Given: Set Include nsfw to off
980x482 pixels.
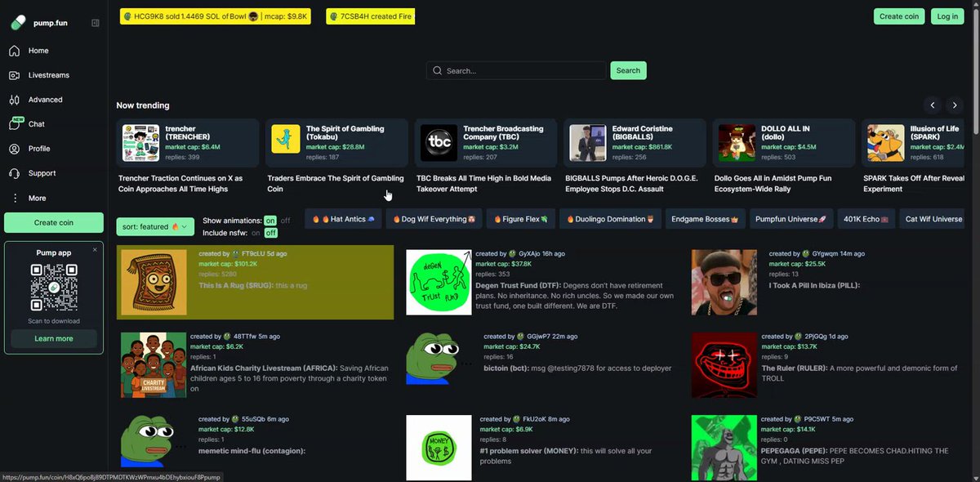Looking at the screenshot, I should point(270,233).
